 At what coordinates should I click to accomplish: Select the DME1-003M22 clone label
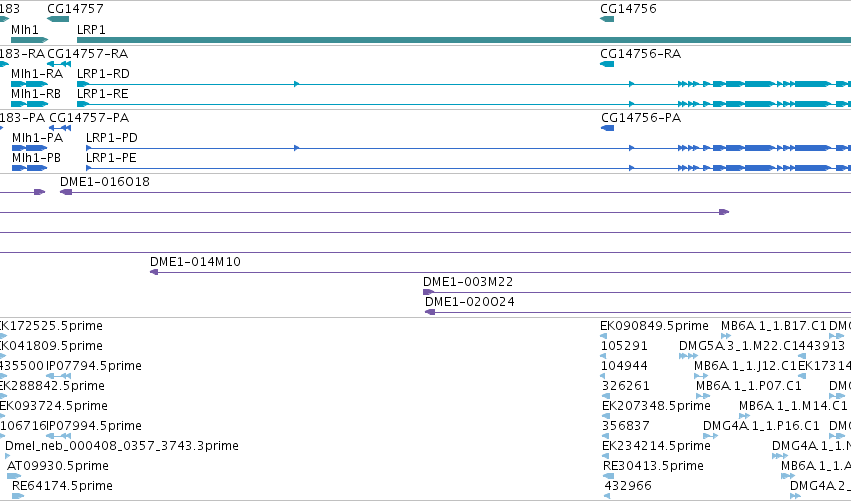(468, 282)
